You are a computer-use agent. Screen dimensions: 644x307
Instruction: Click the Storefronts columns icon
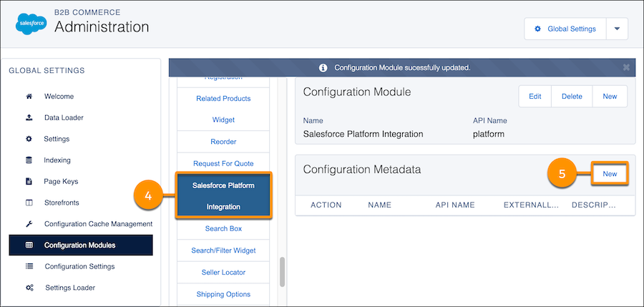click(29, 203)
